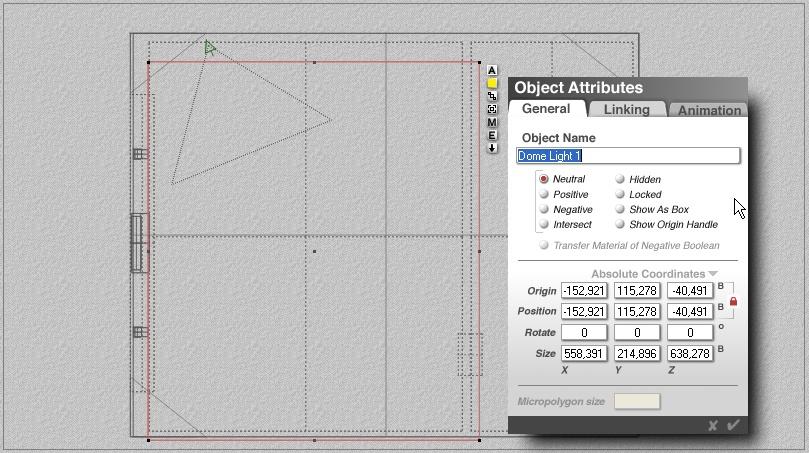Select the Positive radio button
Viewport: 809px width, 453px height.
tap(544, 194)
